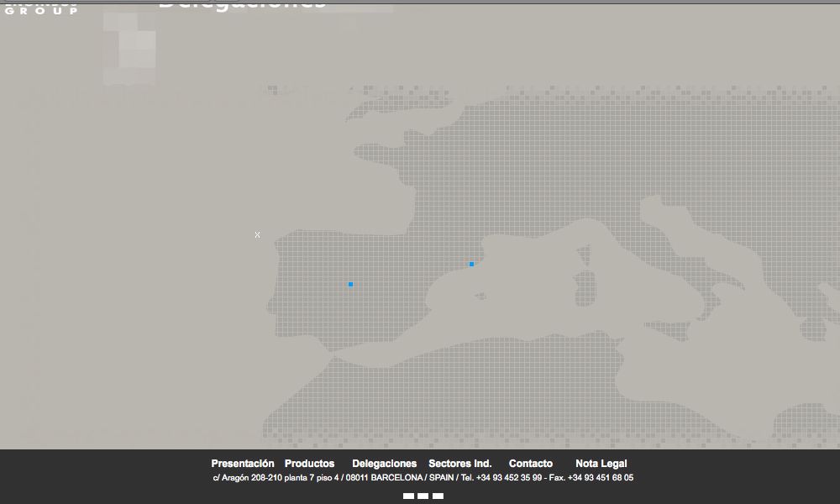Click the c/ Aragón 208-210 address line
This screenshot has width=840, height=504.
[x=423, y=477]
